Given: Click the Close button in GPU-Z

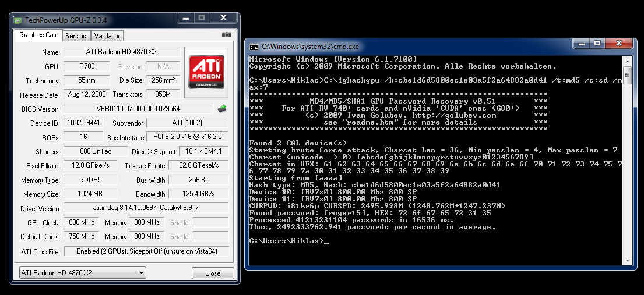Looking at the screenshot, I should (x=213, y=273).
